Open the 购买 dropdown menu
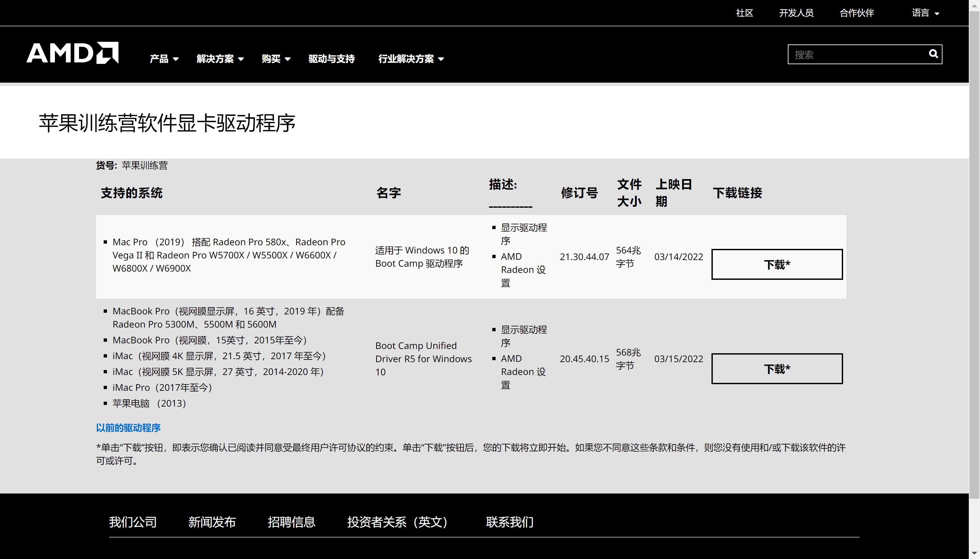This screenshot has height=559, width=980. tap(275, 59)
